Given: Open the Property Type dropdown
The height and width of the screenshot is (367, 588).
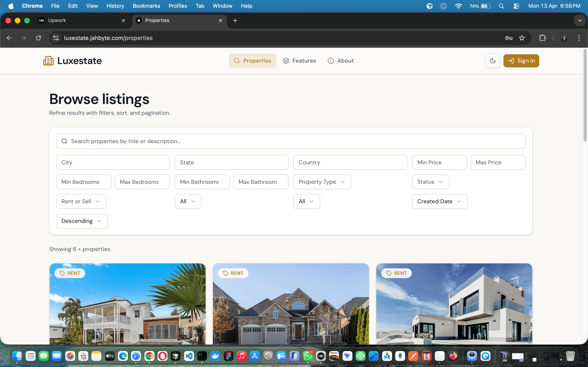Looking at the screenshot, I should 322,181.
